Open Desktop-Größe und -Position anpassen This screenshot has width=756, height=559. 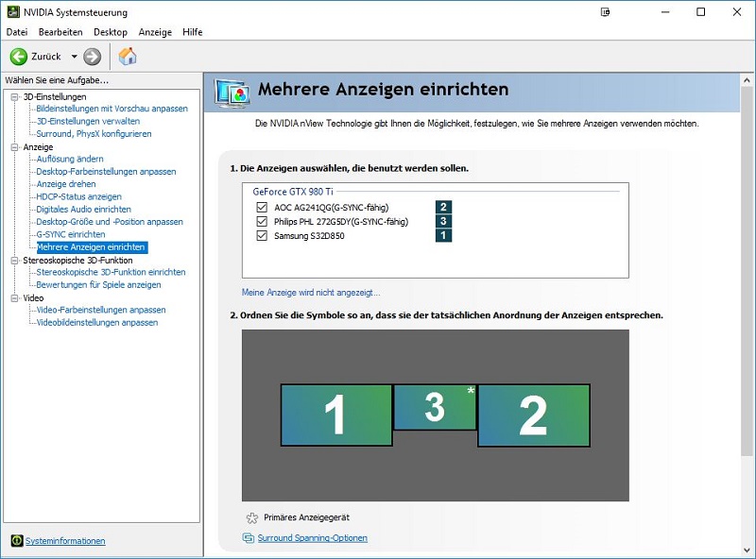(110, 222)
